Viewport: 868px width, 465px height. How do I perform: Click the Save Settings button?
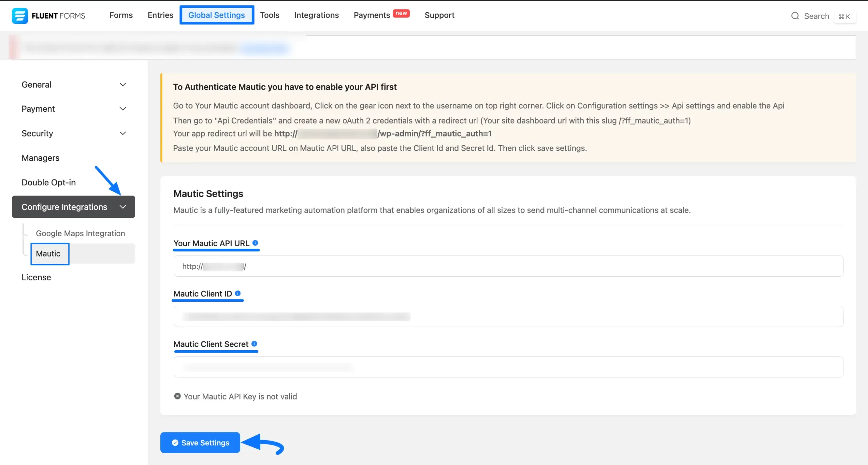click(x=200, y=443)
